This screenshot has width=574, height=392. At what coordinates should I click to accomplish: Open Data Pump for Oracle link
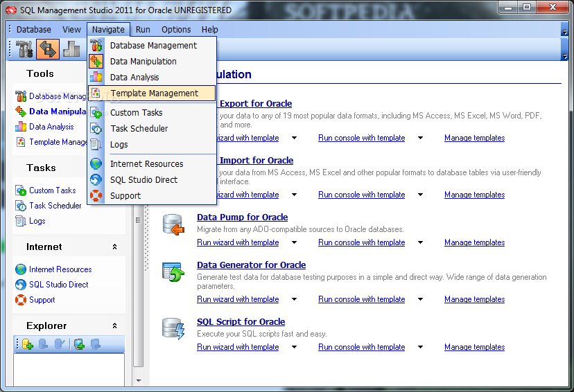pos(243,217)
